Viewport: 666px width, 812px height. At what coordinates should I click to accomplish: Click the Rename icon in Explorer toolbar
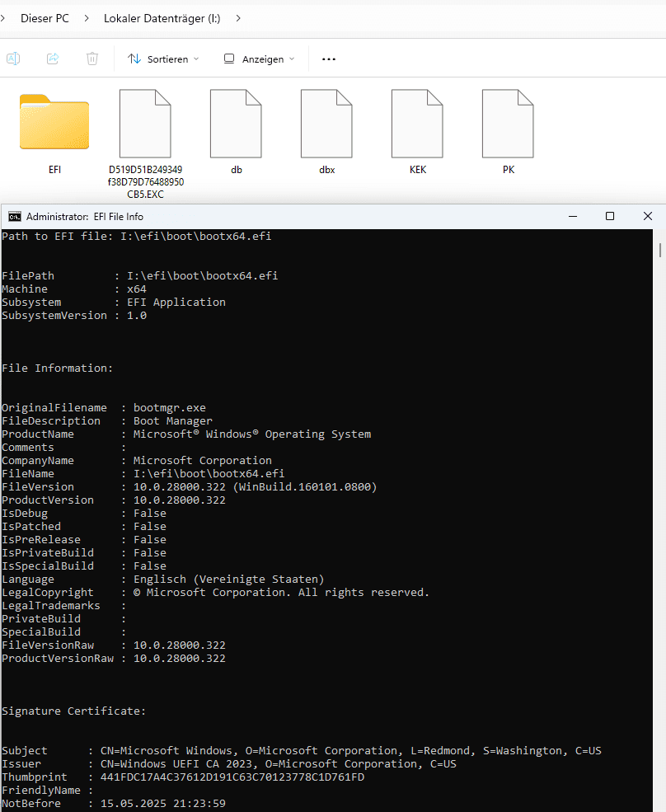(x=13, y=59)
